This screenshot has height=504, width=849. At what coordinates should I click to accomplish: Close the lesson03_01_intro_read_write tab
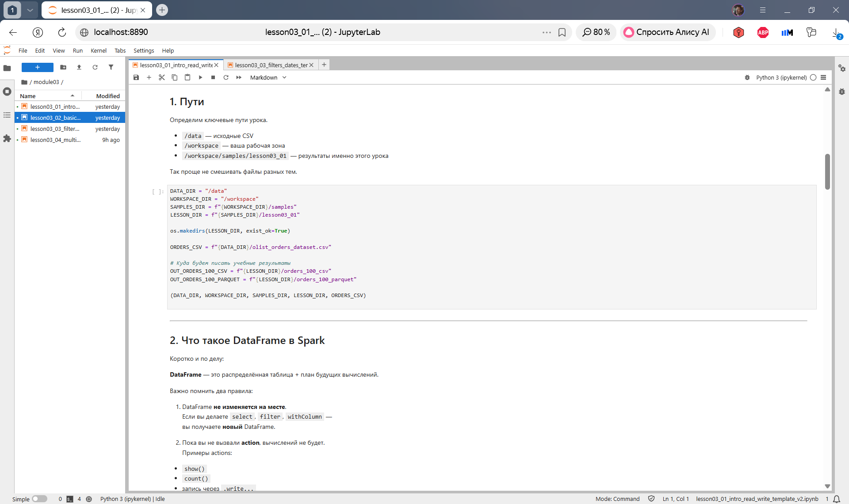[216, 65]
